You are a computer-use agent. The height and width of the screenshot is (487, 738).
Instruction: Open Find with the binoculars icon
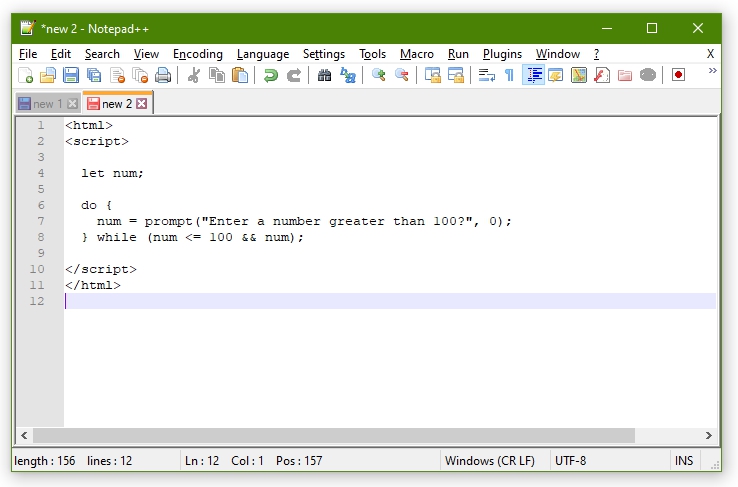click(x=324, y=75)
